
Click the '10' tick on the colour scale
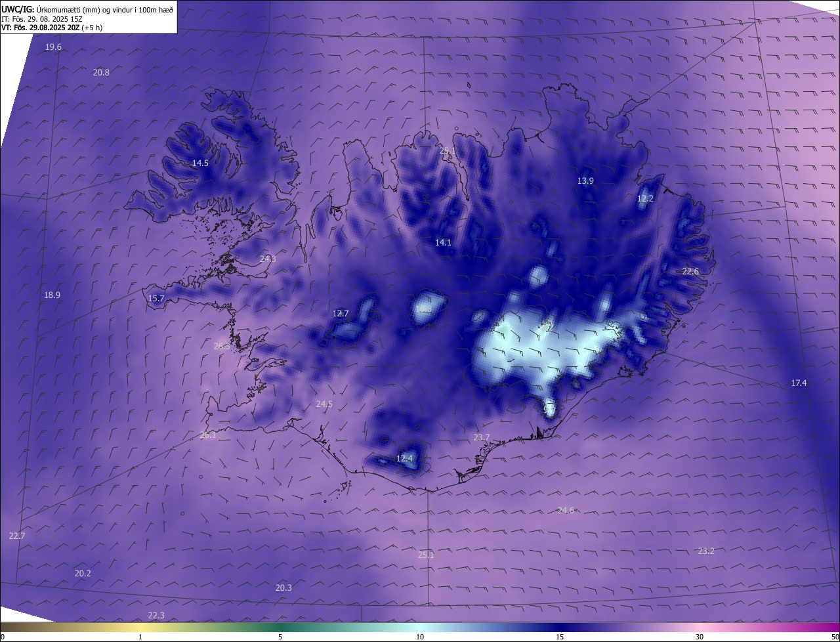(x=420, y=637)
